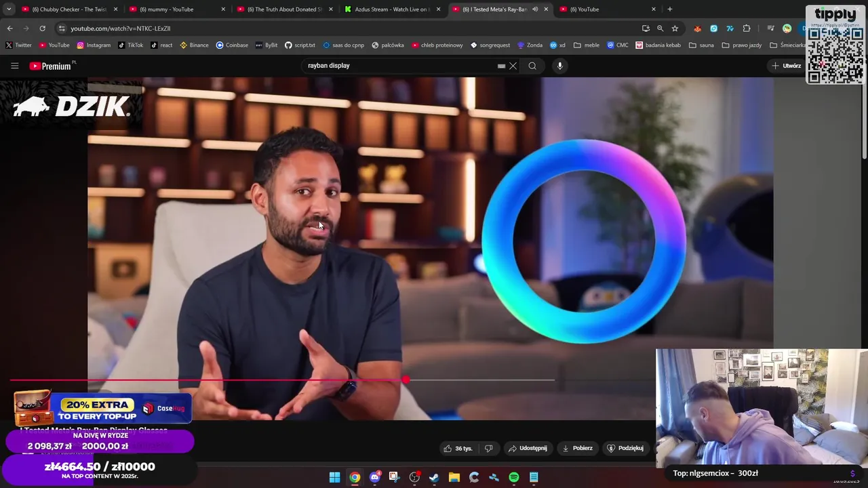Image resolution: width=868 pixels, height=488 pixels.
Task: Open Spotify from the taskbar
Action: coord(514,477)
